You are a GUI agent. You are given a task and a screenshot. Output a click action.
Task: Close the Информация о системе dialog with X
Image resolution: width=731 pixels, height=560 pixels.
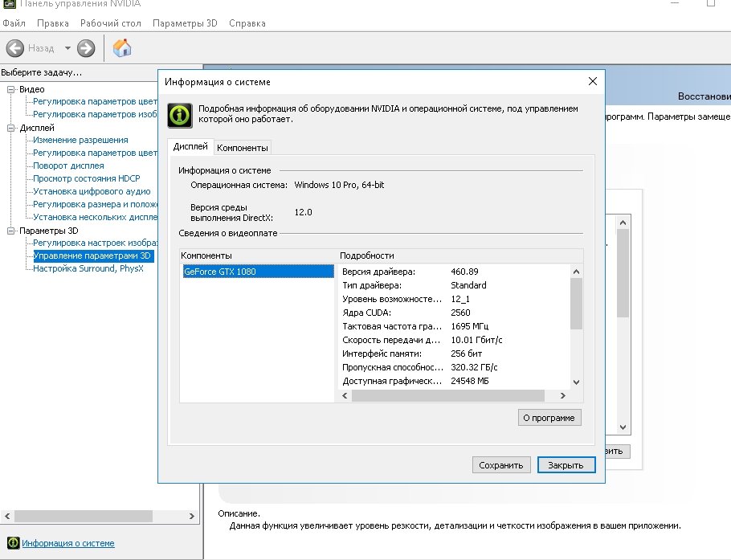[593, 81]
